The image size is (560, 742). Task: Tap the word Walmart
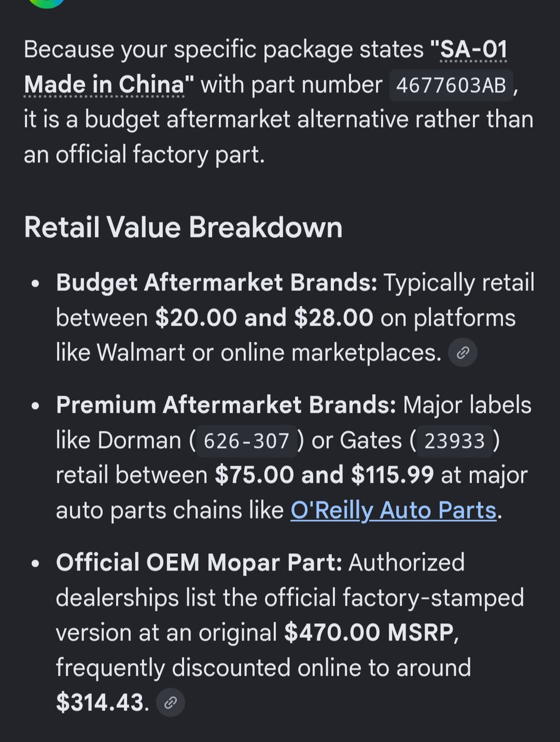(x=141, y=353)
